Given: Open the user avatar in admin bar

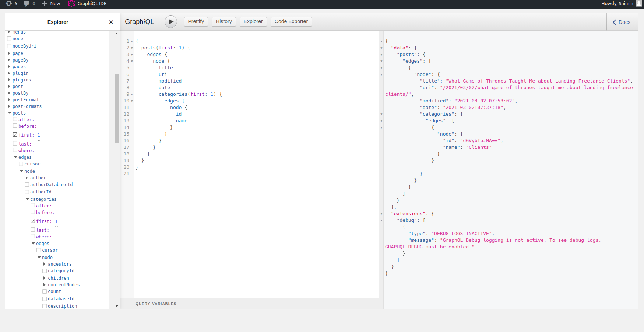Looking at the screenshot, I should click(639, 3).
